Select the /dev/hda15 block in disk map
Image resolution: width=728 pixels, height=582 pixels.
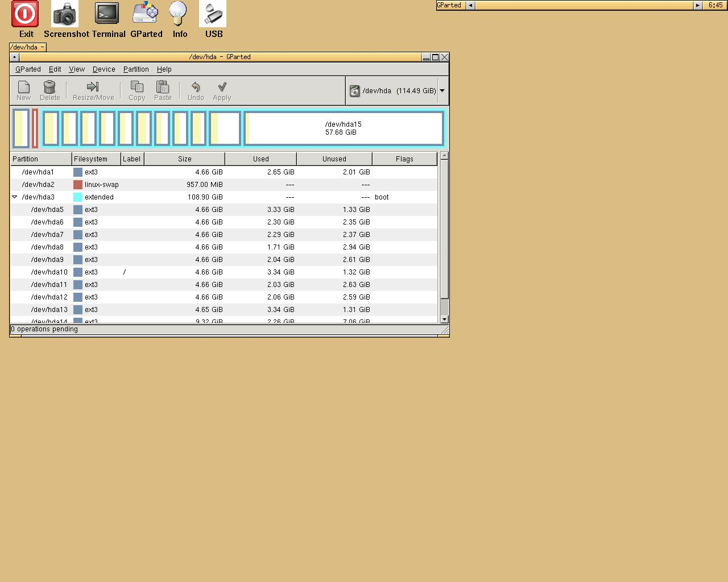[344, 128]
